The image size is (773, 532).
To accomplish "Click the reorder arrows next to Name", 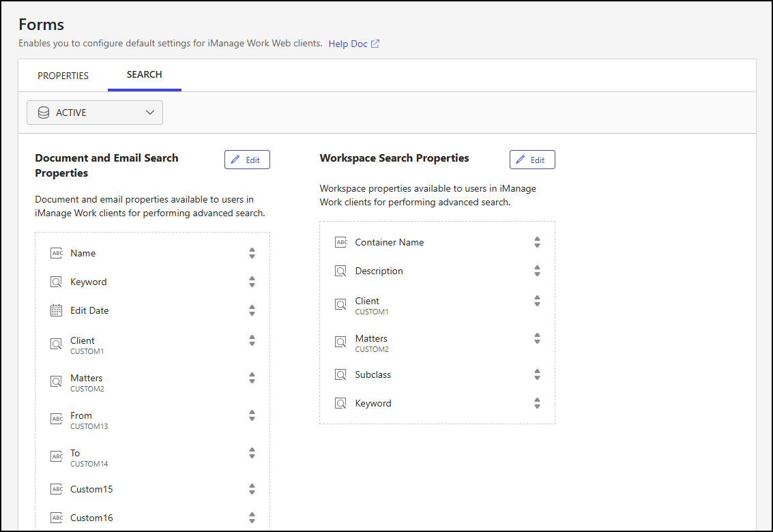I will [x=252, y=253].
